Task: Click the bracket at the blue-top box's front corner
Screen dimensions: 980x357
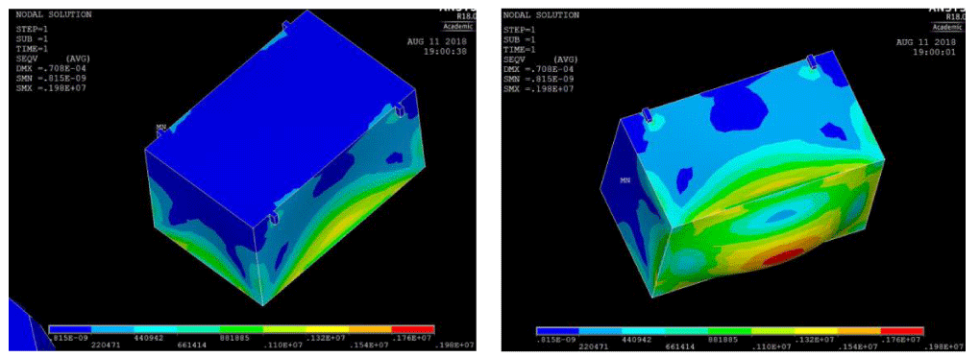Action: point(273,219)
